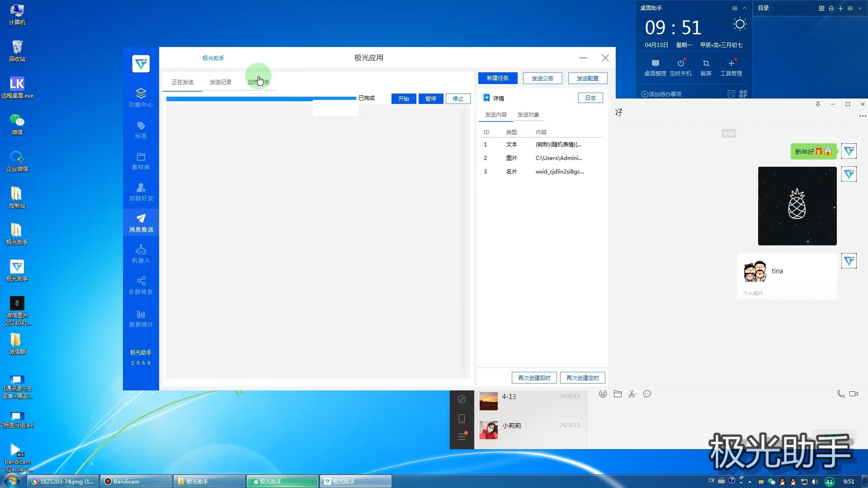
Task: Open the 微信 desktop shortcut
Action: tap(17, 124)
